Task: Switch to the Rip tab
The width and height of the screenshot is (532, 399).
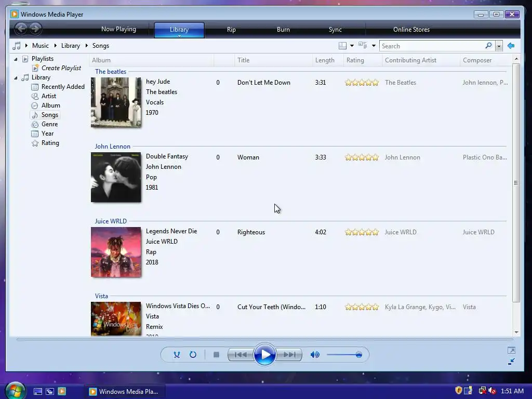Action: click(x=231, y=30)
